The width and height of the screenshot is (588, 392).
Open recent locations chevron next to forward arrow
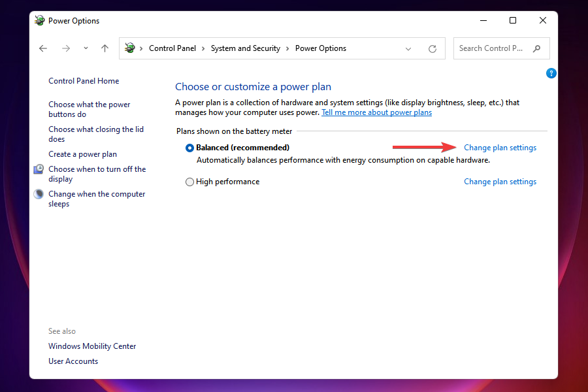(x=86, y=48)
